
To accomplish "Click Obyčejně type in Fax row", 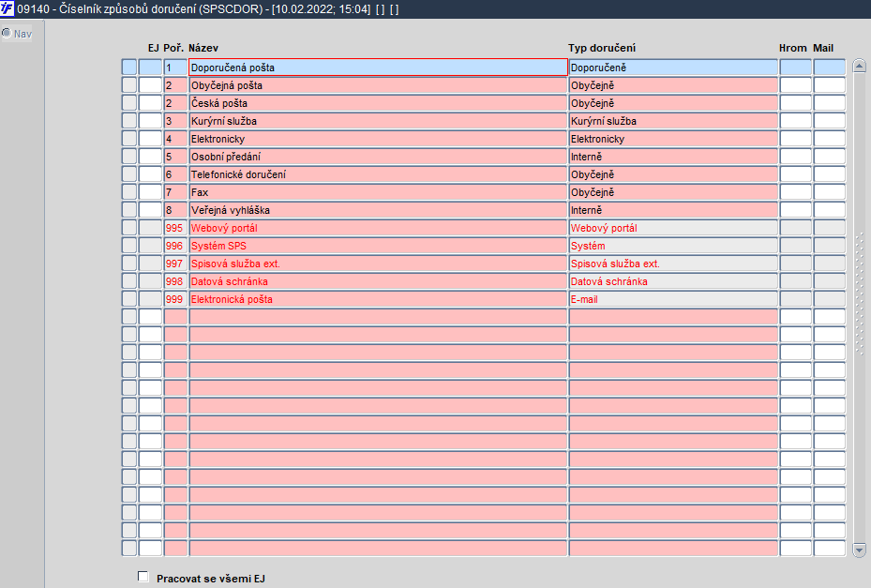I will click(x=673, y=191).
